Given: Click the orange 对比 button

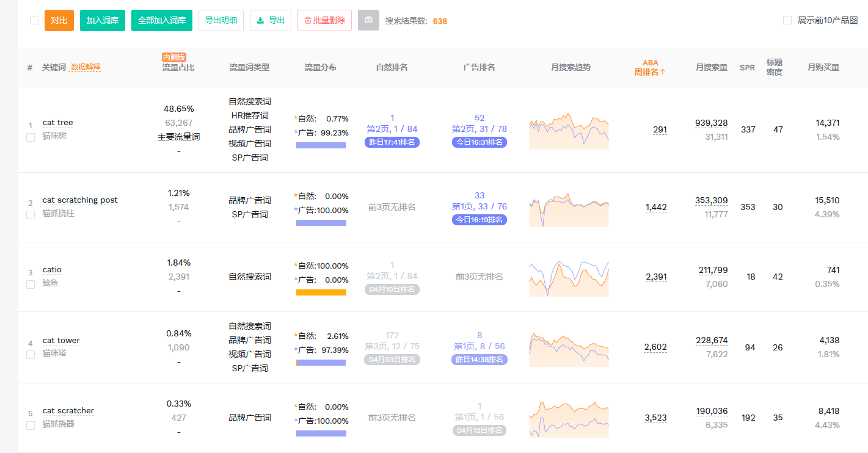Looking at the screenshot, I should point(59,20).
